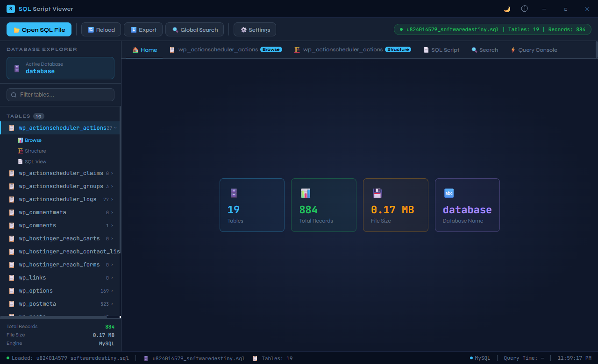The image size is (598, 364).
Task: Click the Active Database icon
Action: (17, 68)
